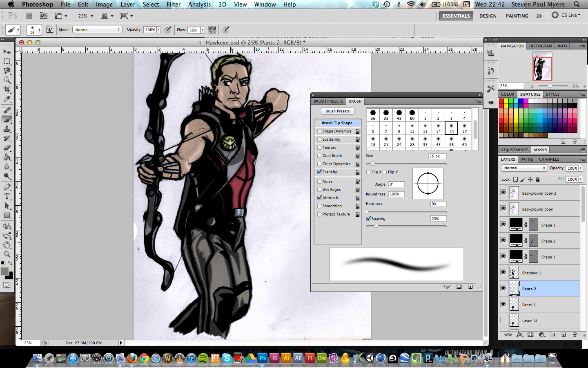
Task: Show the Layer 14 layer
Action: [x=503, y=320]
